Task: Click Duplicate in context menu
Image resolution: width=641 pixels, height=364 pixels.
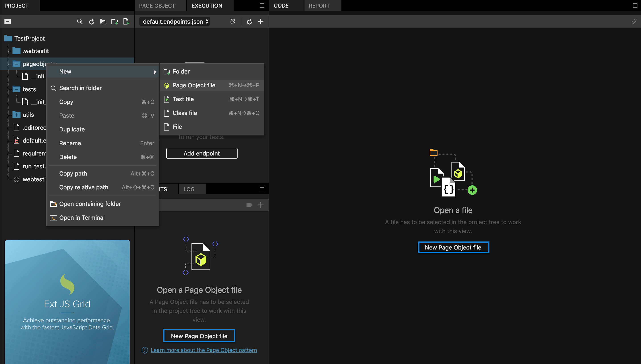Action: 103,129
